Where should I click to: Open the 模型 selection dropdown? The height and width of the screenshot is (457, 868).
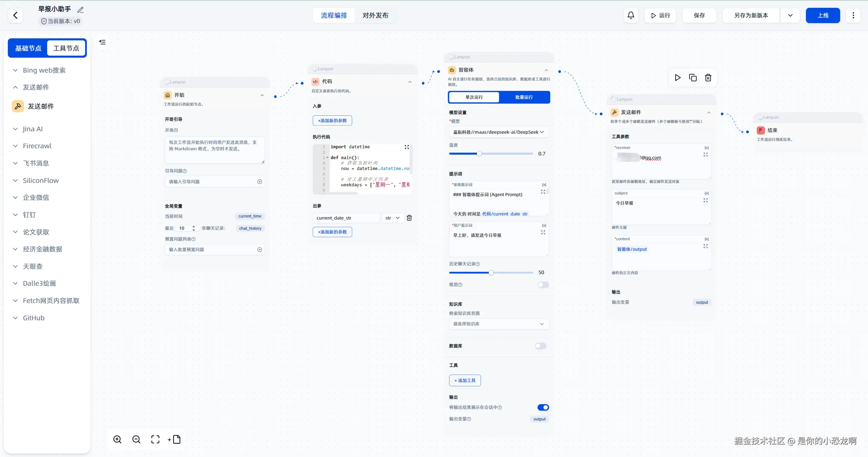pyautogui.click(x=498, y=132)
